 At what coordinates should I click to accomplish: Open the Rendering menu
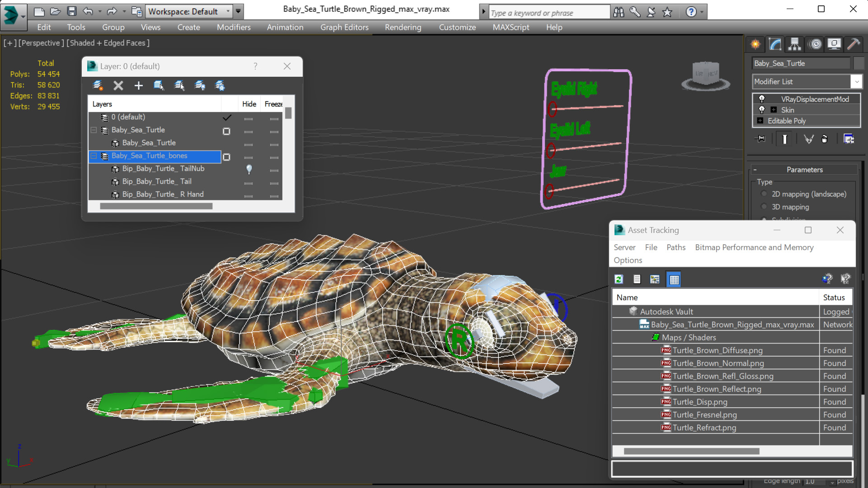[x=403, y=27]
